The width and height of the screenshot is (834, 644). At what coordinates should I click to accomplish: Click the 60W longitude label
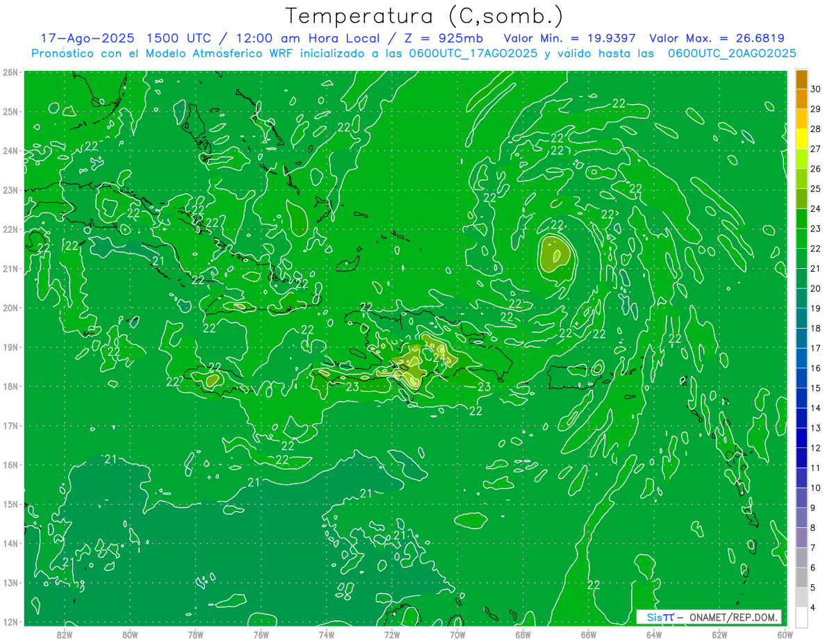point(785,634)
